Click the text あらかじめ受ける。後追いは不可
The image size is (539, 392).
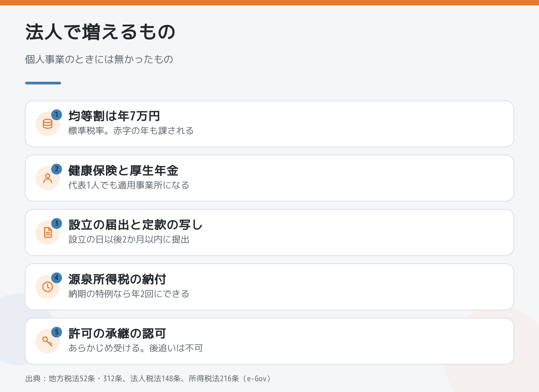click(136, 348)
